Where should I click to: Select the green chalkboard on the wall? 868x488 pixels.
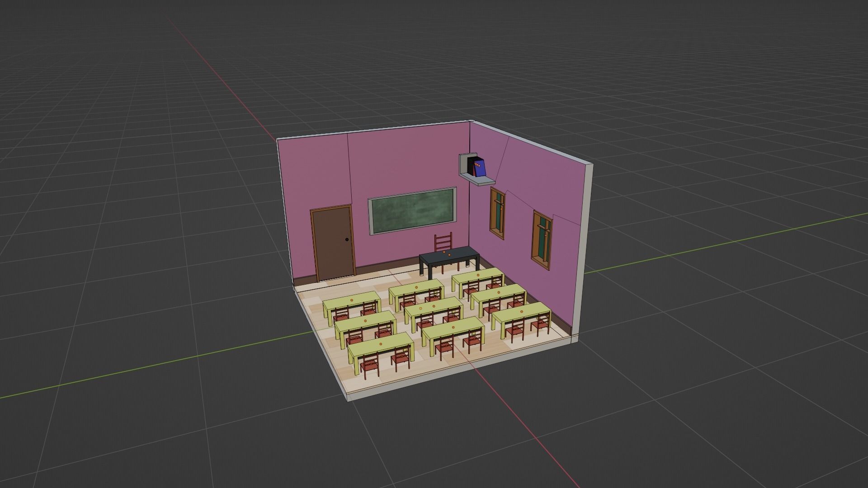click(412, 211)
